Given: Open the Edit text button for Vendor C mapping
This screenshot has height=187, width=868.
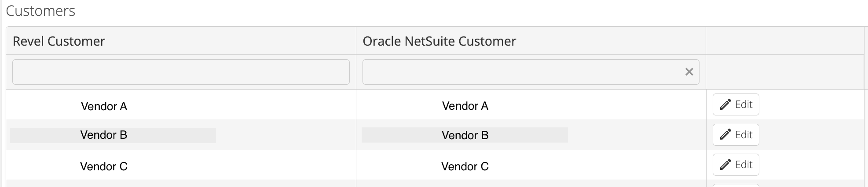Looking at the screenshot, I should tap(736, 165).
